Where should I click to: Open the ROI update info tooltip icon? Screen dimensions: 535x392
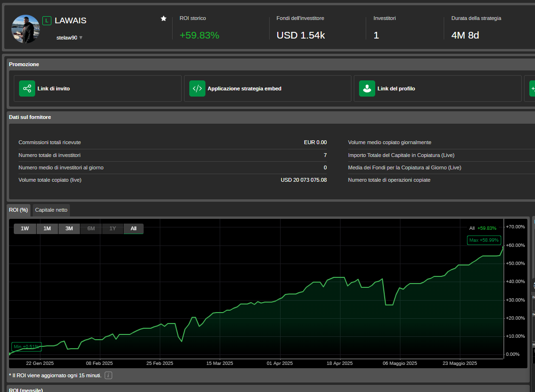(108, 375)
